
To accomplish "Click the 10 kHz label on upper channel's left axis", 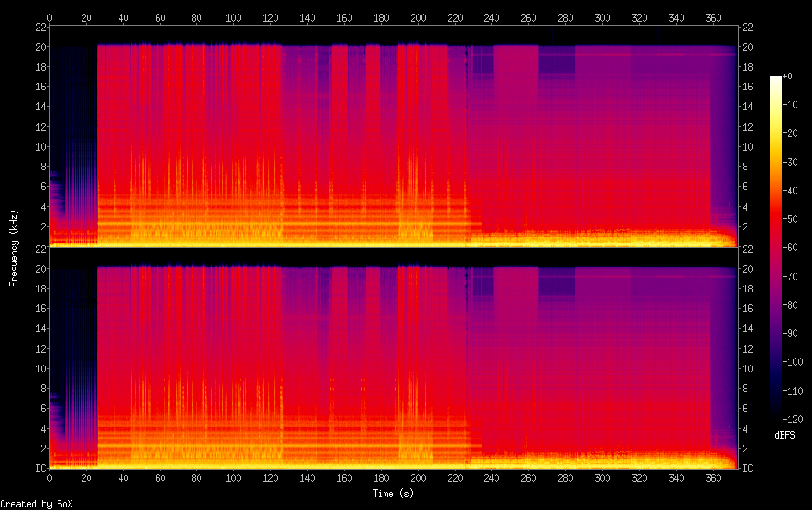I will pyautogui.click(x=40, y=147).
